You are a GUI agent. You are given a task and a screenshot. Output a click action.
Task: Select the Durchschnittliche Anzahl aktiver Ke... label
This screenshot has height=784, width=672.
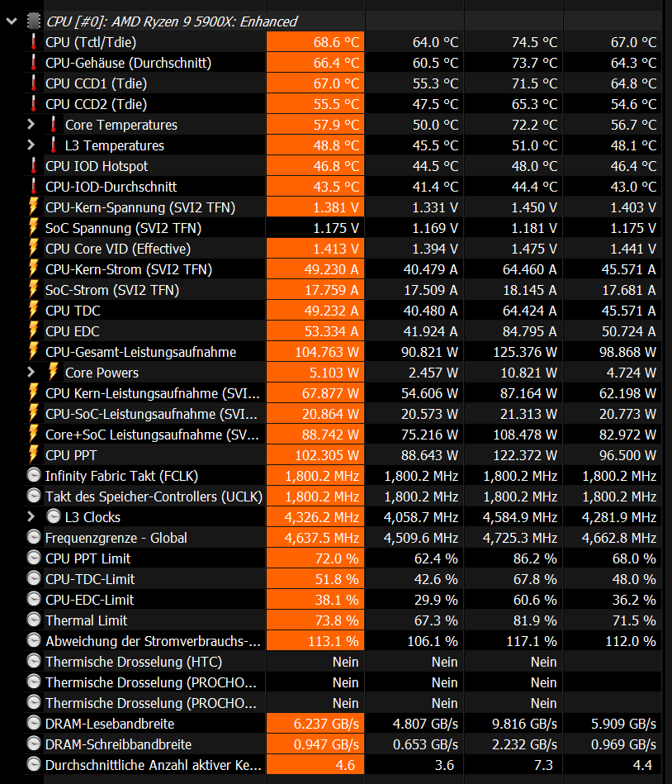tap(154, 765)
